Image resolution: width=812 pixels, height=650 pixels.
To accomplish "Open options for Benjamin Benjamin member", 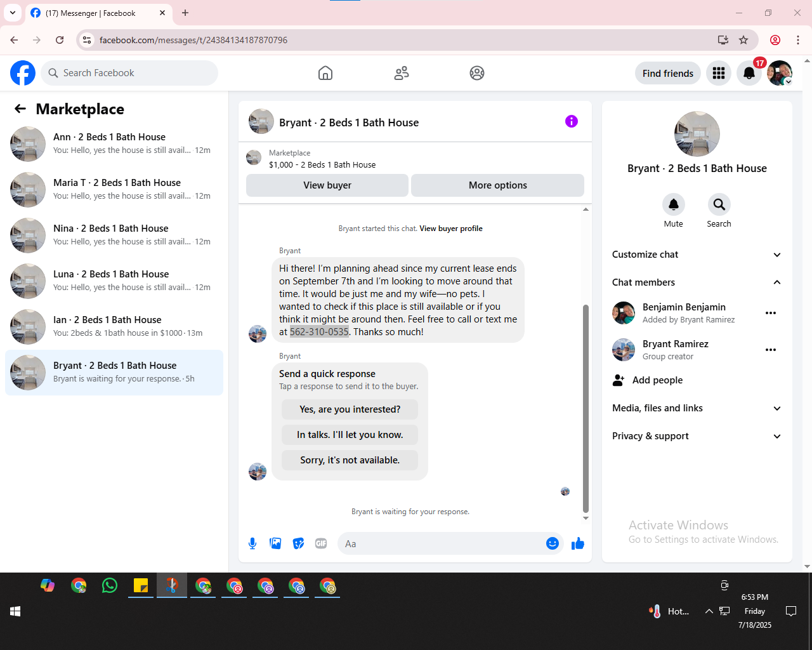I will tap(771, 313).
